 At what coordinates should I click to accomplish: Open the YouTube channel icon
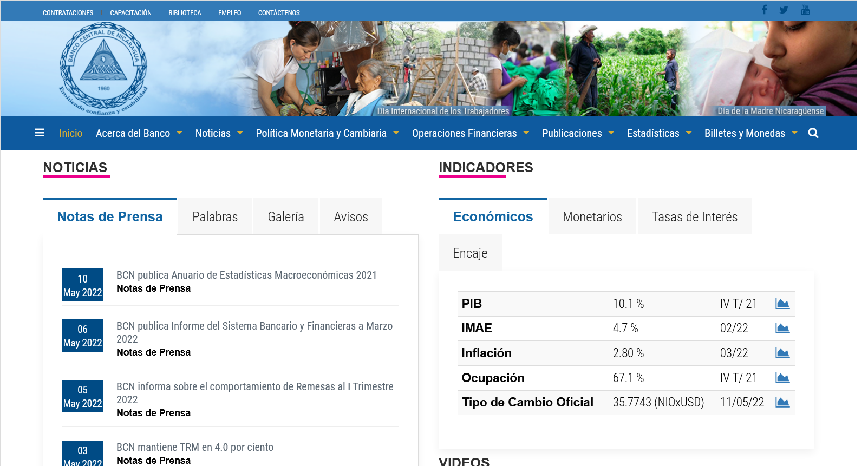(x=805, y=10)
